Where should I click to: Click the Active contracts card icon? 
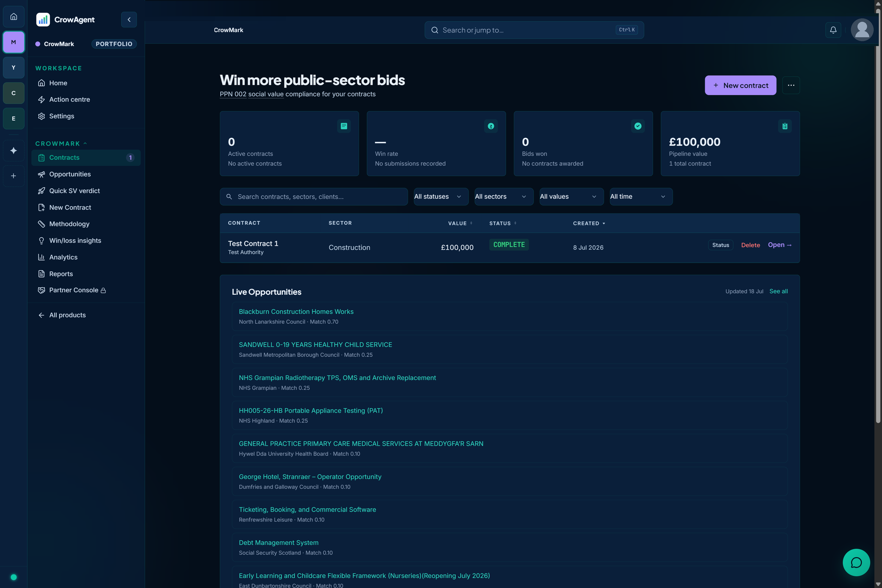coord(344,126)
